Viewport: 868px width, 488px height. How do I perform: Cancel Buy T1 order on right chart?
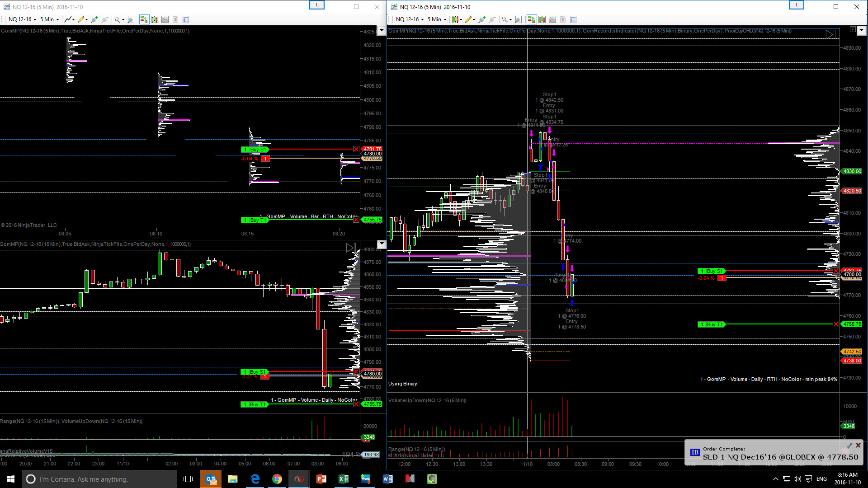pos(835,324)
